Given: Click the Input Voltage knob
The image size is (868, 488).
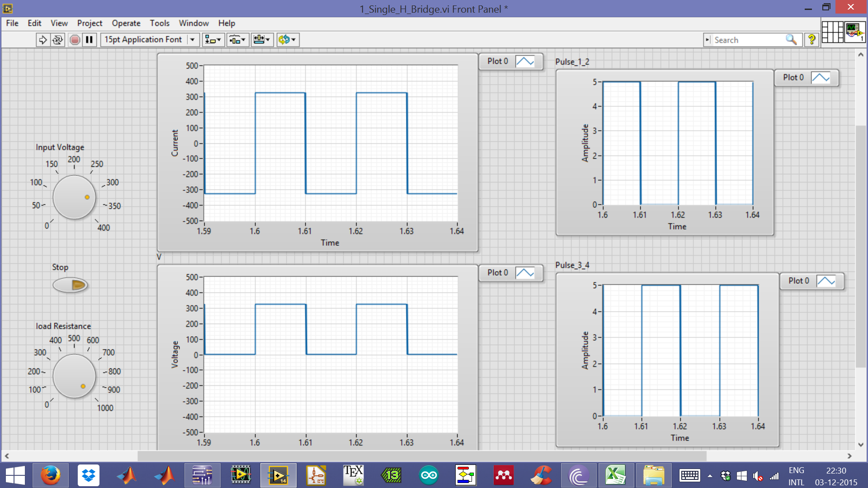Looking at the screenshot, I should [74, 197].
